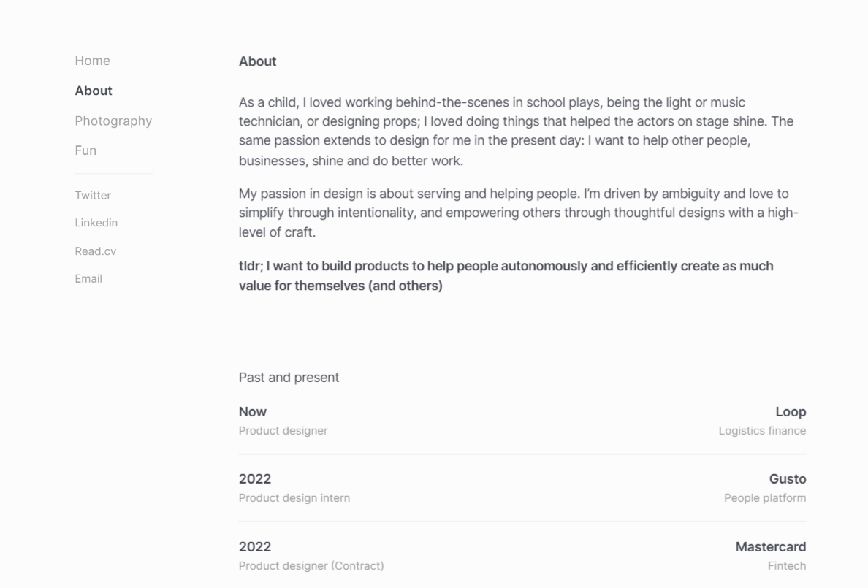868x588 pixels.
Task: Click the About page heading
Action: point(257,62)
